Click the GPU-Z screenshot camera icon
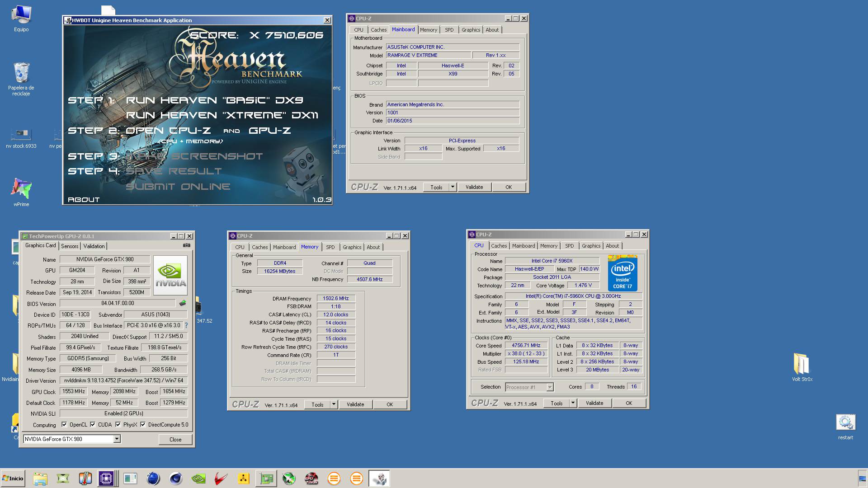The width and height of the screenshot is (868, 488). click(x=186, y=245)
